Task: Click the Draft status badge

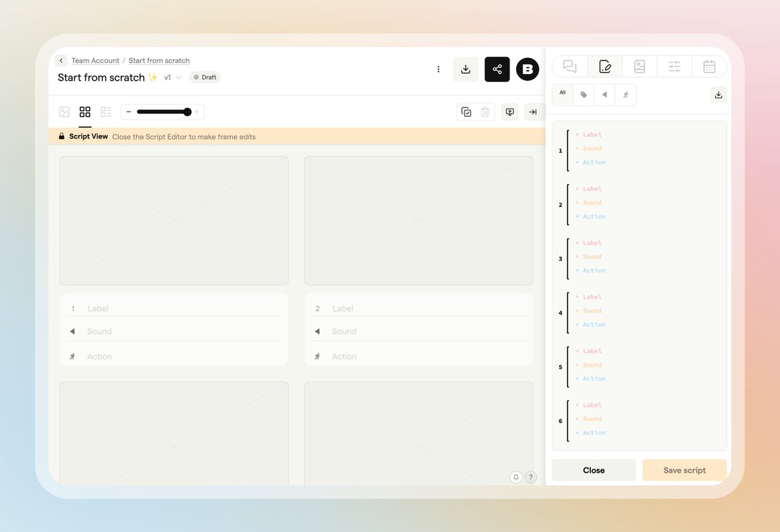Action: click(x=205, y=77)
